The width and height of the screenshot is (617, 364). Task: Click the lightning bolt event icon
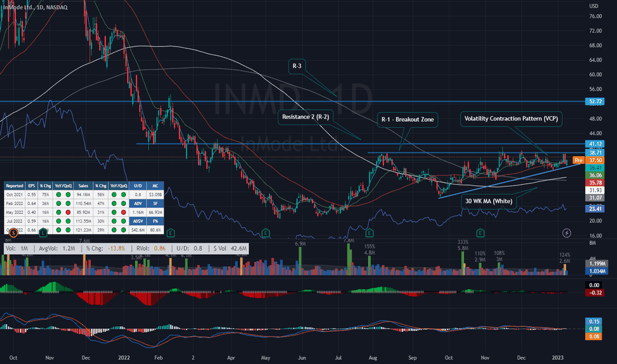(x=567, y=233)
